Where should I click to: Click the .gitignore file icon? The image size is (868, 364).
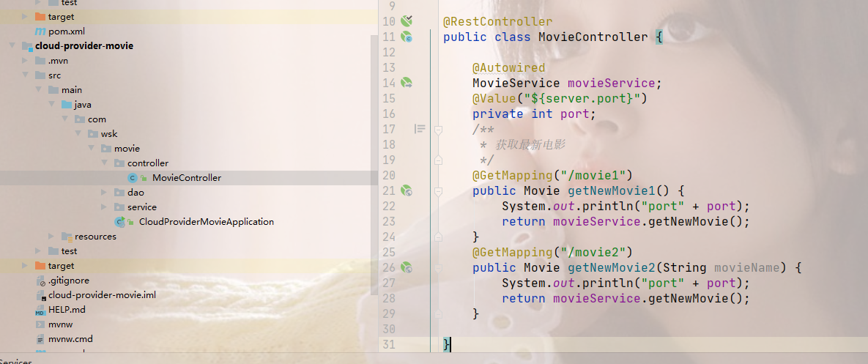(40, 281)
